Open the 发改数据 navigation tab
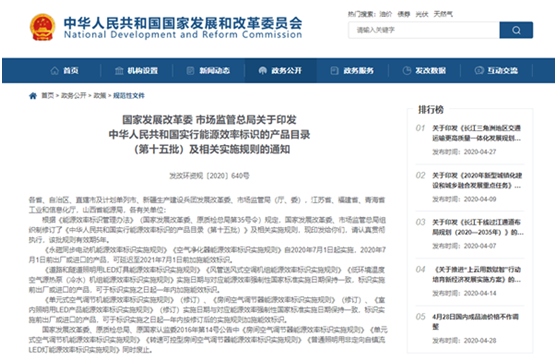 [424, 71]
